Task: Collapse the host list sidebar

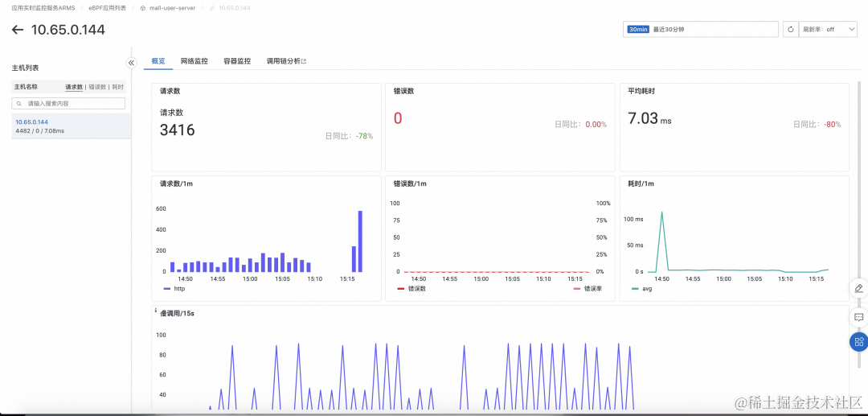Action: (x=131, y=63)
